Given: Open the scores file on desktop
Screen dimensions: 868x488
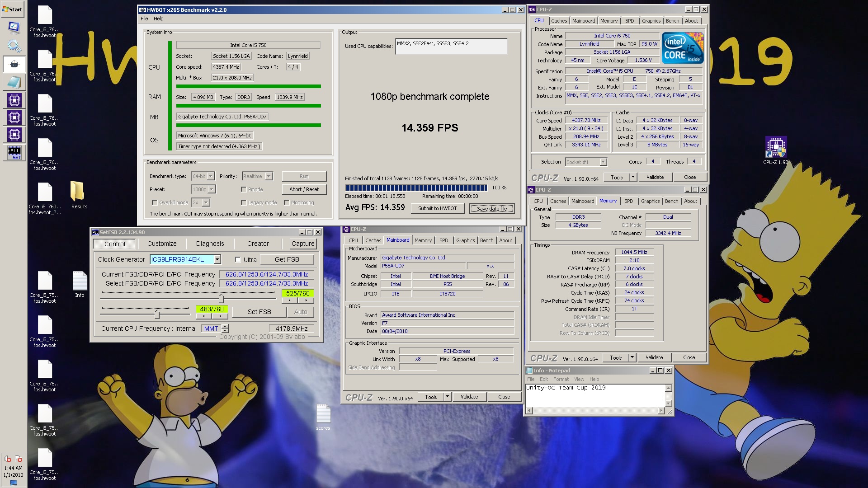Looking at the screenshot, I should [323, 417].
